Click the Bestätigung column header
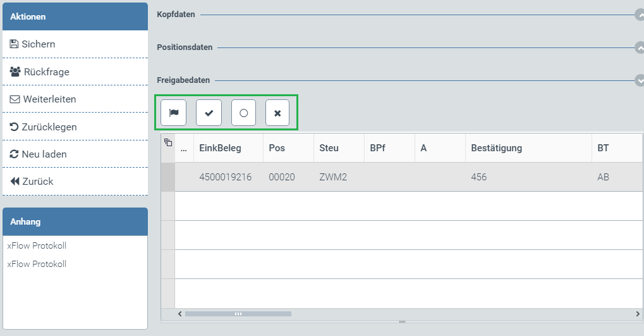The width and height of the screenshot is (644, 336). point(497,148)
